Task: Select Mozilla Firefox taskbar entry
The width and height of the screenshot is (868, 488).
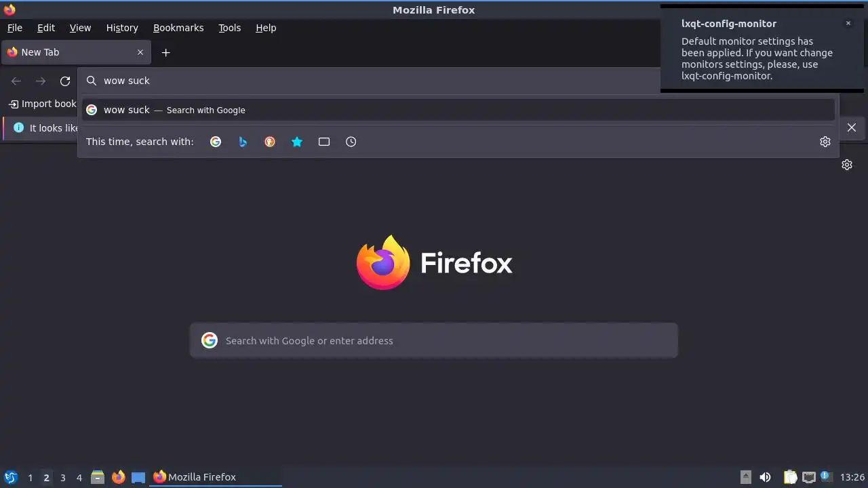Action: pos(216,477)
